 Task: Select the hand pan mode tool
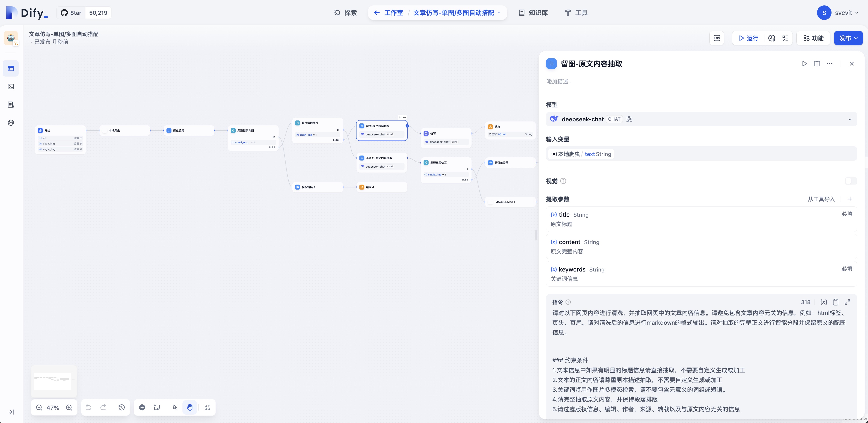(190, 407)
